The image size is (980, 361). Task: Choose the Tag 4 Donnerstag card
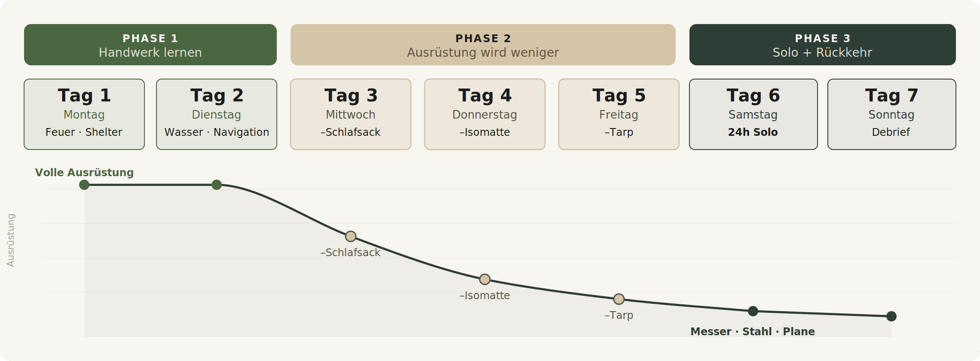(x=485, y=114)
